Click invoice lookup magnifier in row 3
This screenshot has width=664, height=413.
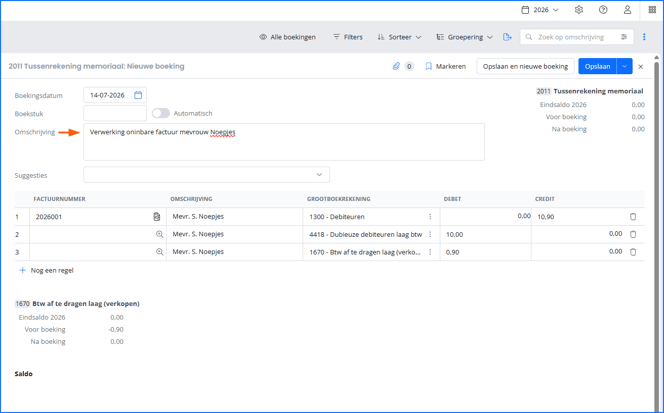[x=160, y=252]
